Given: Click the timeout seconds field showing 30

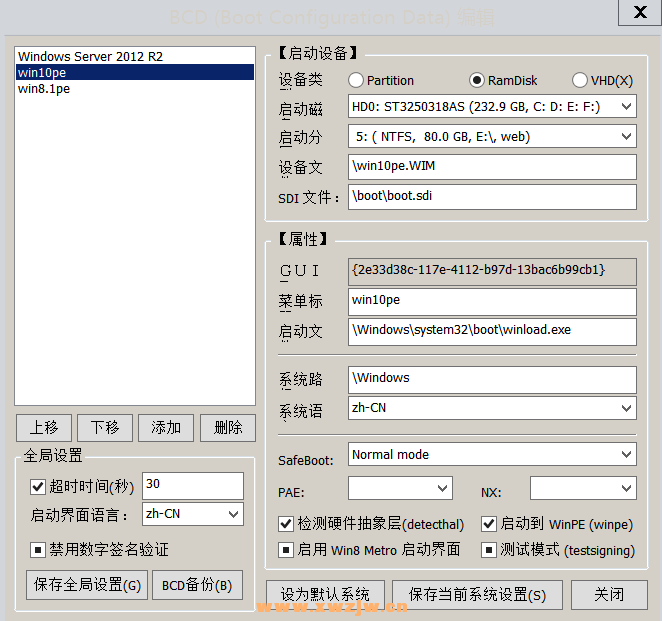Looking at the screenshot, I should click(x=193, y=486).
